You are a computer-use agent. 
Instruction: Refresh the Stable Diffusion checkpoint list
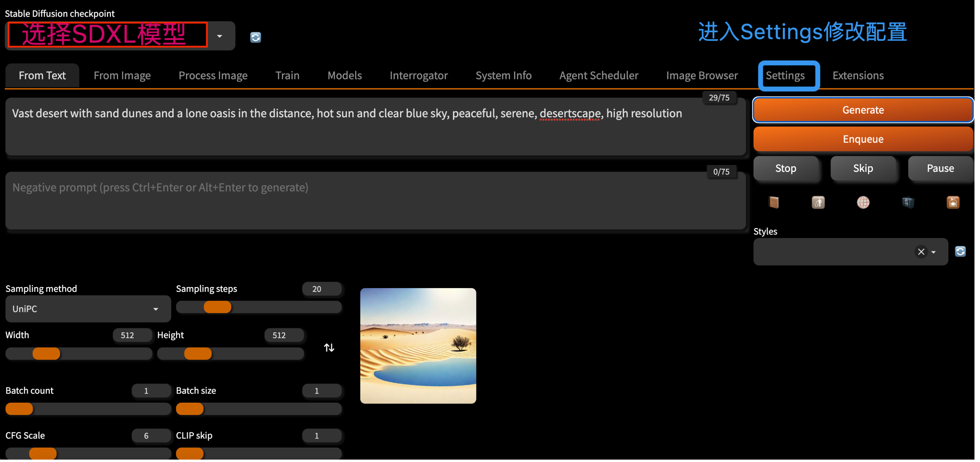(256, 37)
